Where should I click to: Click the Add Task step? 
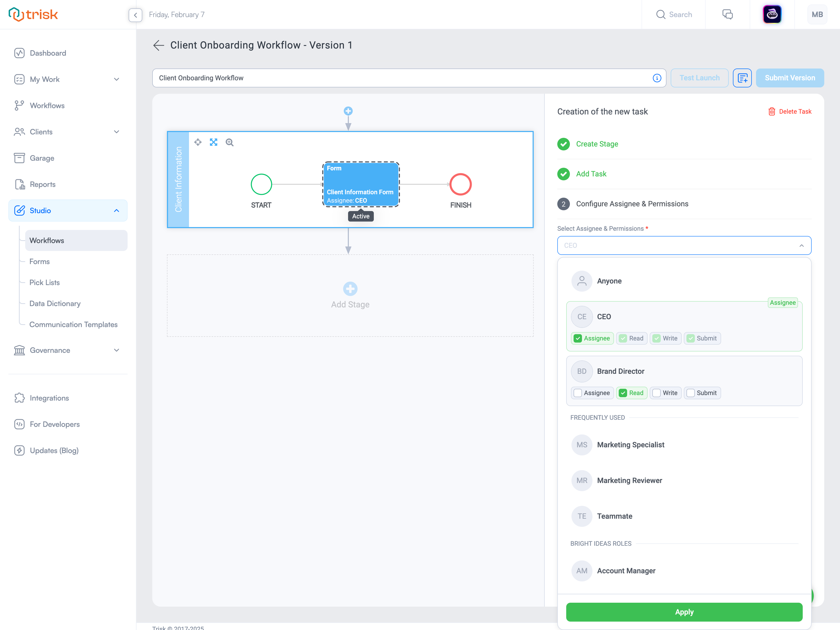591,174
